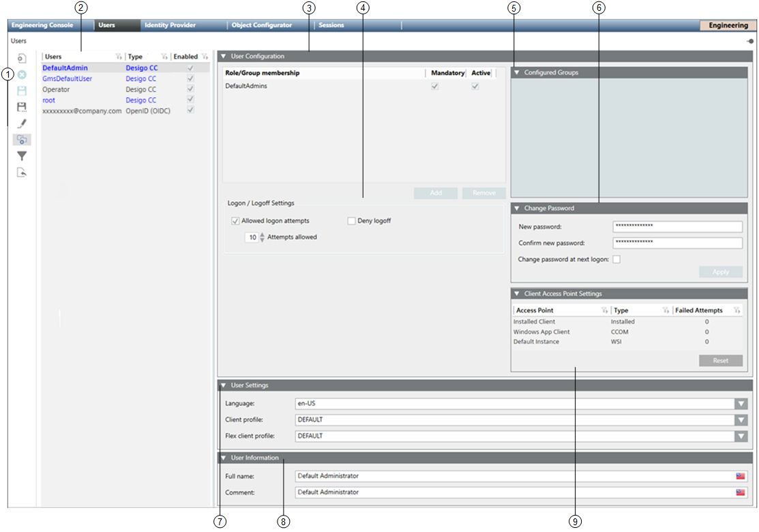
Task: Switch to the Identity Provider tab
Action: [x=170, y=25]
